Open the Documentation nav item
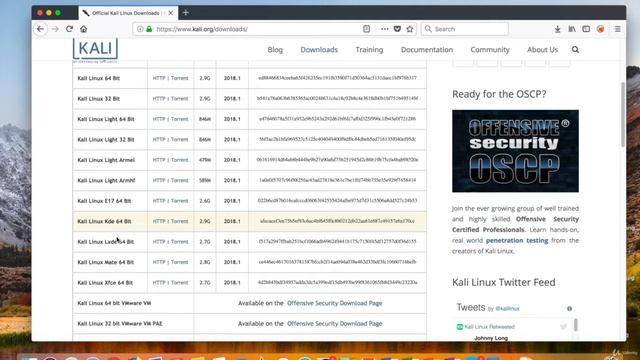This screenshot has width=640, height=360. click(x=427, y=49)
